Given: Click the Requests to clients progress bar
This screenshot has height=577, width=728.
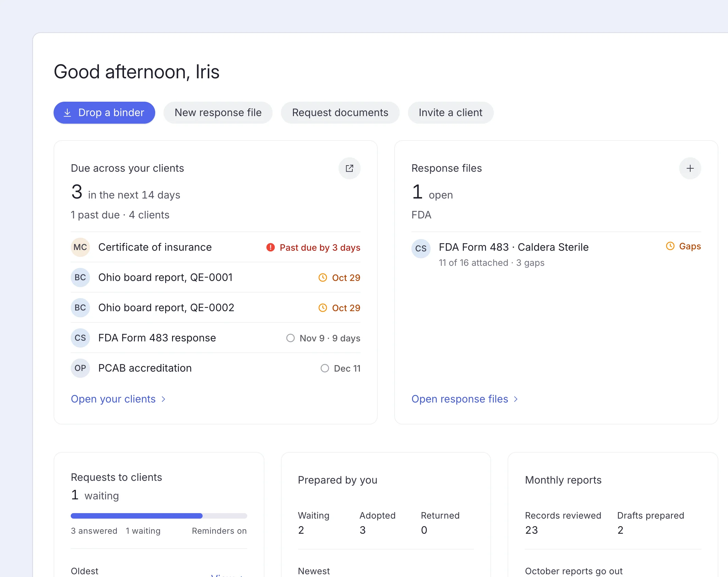Looking at the screenshot, I should tap(159, 516).
